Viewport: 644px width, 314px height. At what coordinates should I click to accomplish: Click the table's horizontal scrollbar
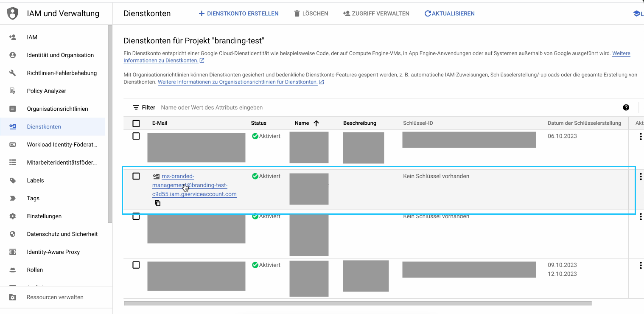coord(358,303)
